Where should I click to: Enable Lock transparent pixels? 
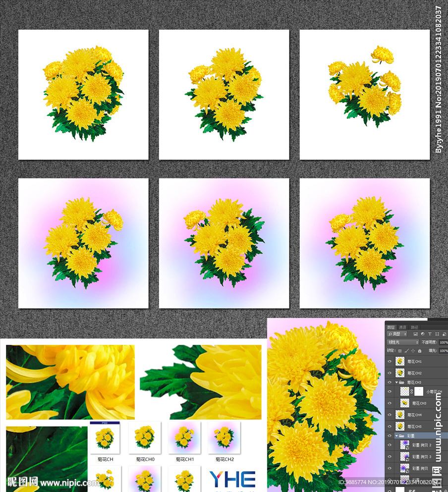[400, 351]
